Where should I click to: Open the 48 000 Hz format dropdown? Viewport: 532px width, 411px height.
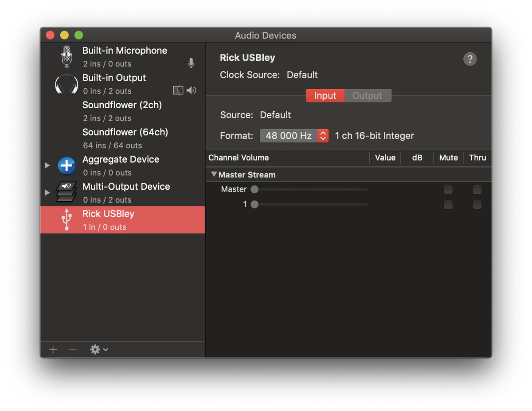coord(294,136)
